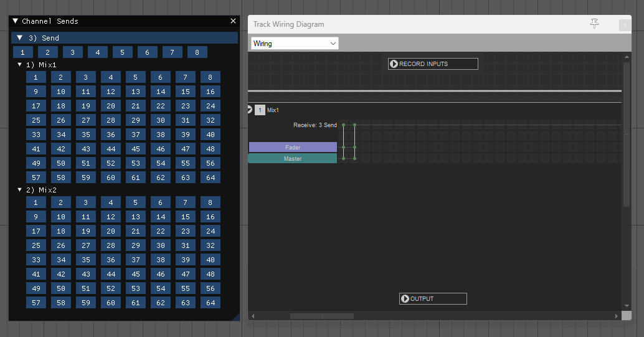The width and height of the screenshot is (644, 337).
Task: Toggle Mix2 channel 64
Action: pyautogui.click(x=211, y=303)
